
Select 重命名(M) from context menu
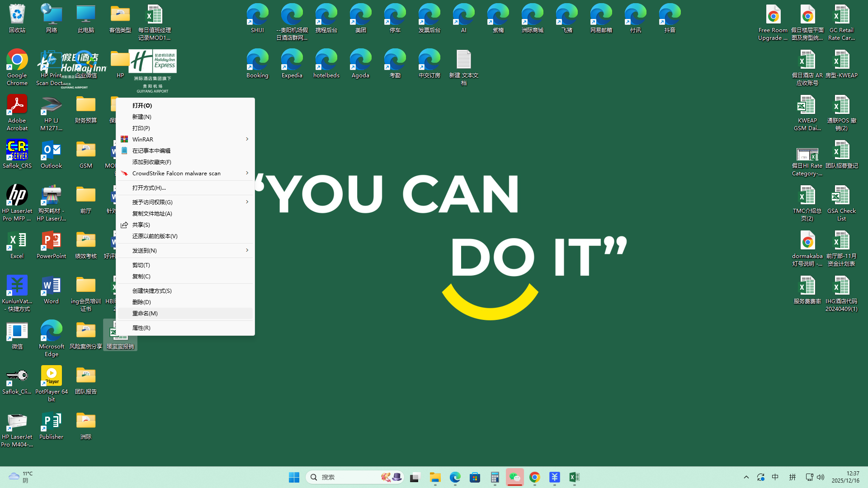click(x=145, y=313)
